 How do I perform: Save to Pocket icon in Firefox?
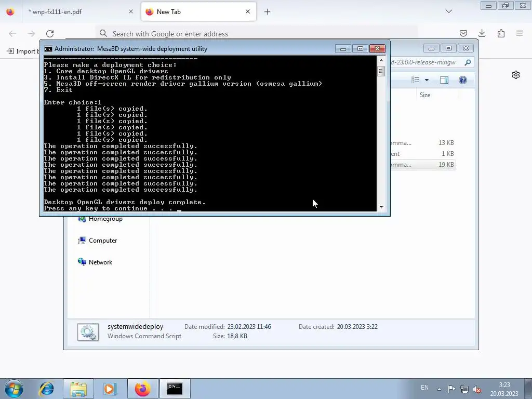tap(463, 33)
